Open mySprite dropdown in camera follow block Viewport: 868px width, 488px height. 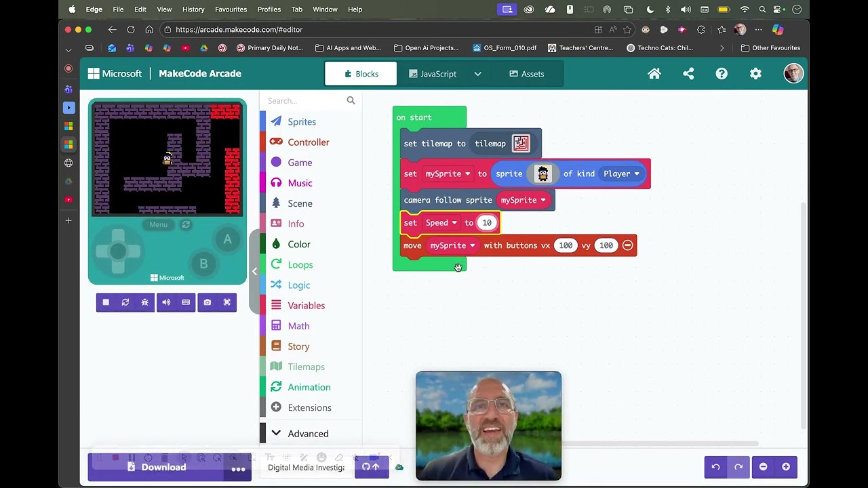[523, 200]
